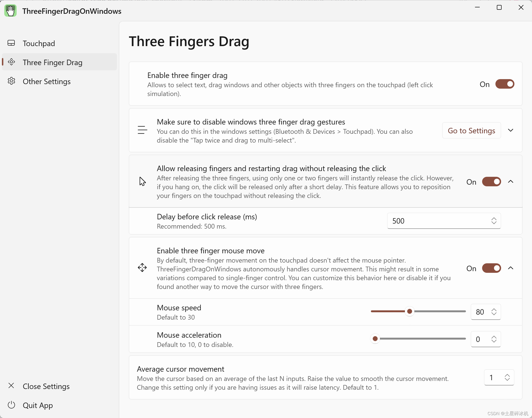This screenshot has width=532, height=418.
Task: Click the Quit App power icon
Action: pyautogui.click(x=11, y=405)
